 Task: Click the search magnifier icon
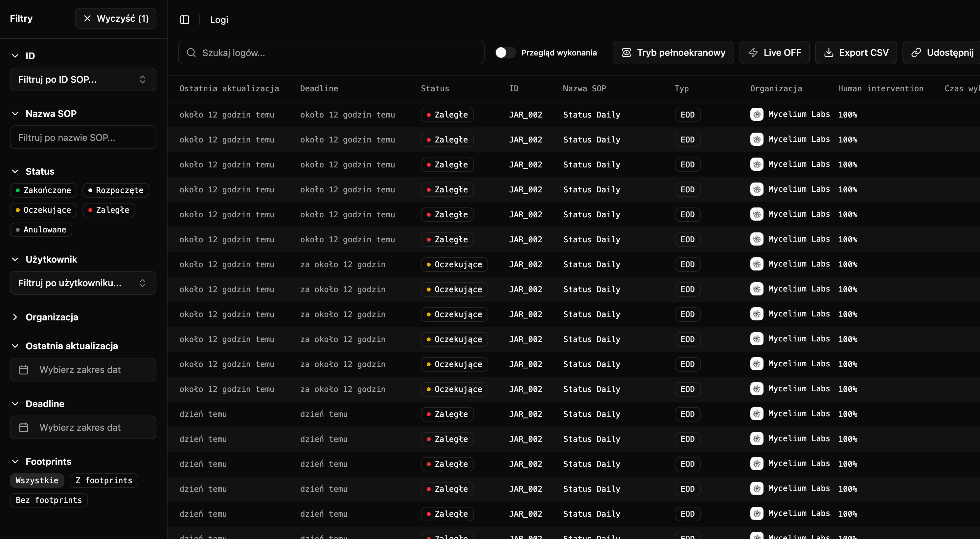click(x=191, y=53)
